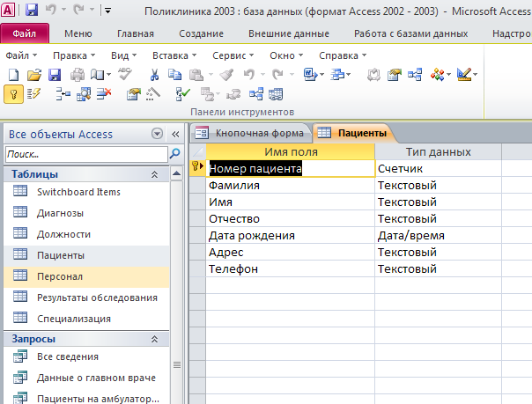
Task: Click the Print icon
Action: tap(78, 75)
